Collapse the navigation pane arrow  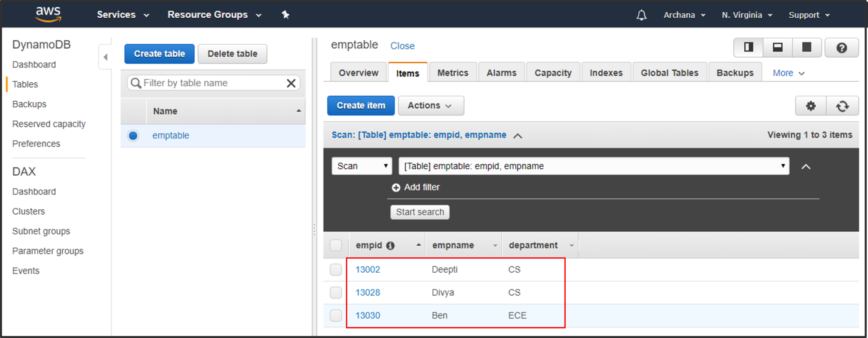coord(106,57)
